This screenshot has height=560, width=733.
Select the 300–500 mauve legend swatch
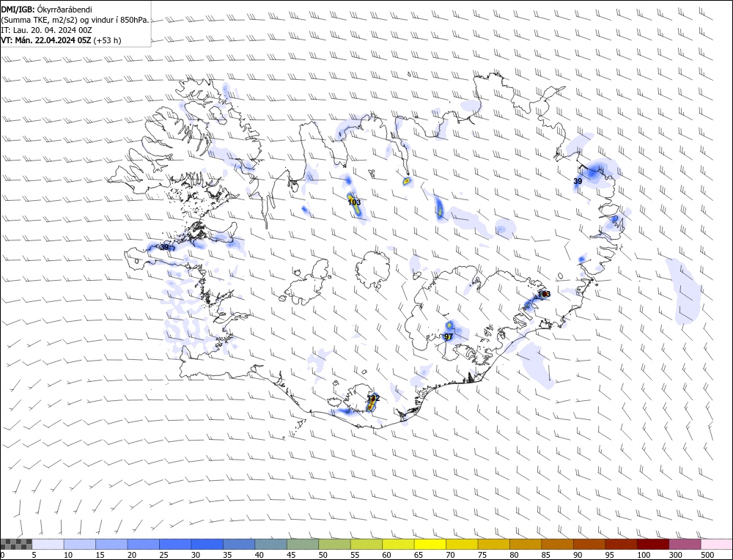click(x=684, y=544)
